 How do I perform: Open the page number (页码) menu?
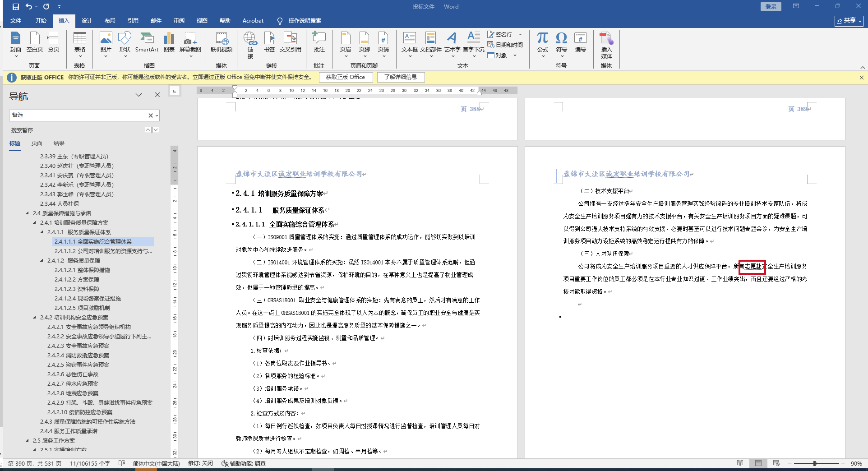tap(383, 44)
